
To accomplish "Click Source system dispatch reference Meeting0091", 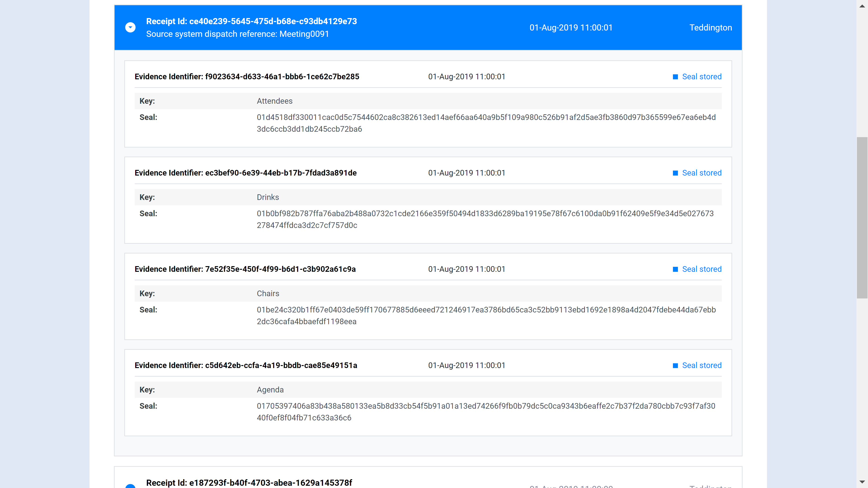I will 237,34.
